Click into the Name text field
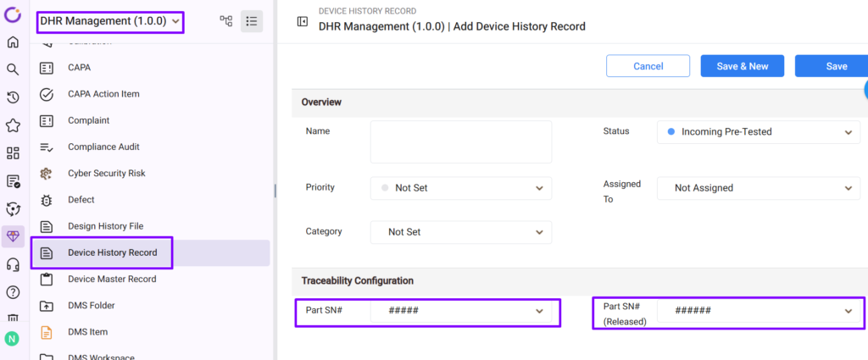Viewport: 868px width, 360px height. [x=461, y=141]
